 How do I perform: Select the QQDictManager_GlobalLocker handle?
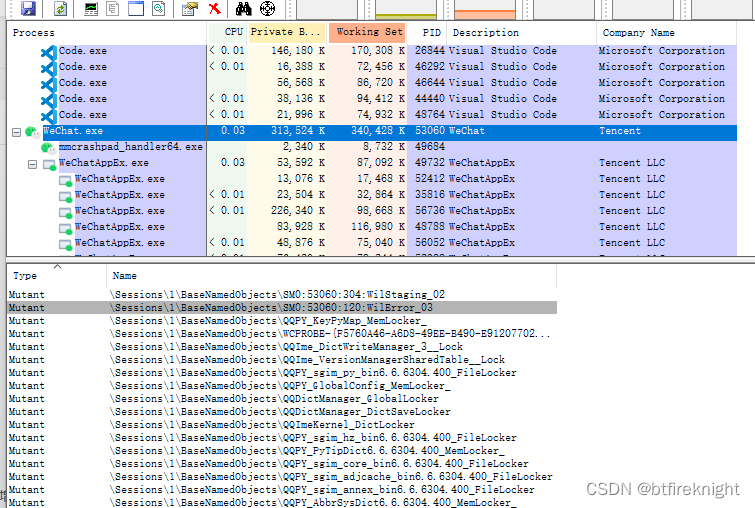point(282,399)
